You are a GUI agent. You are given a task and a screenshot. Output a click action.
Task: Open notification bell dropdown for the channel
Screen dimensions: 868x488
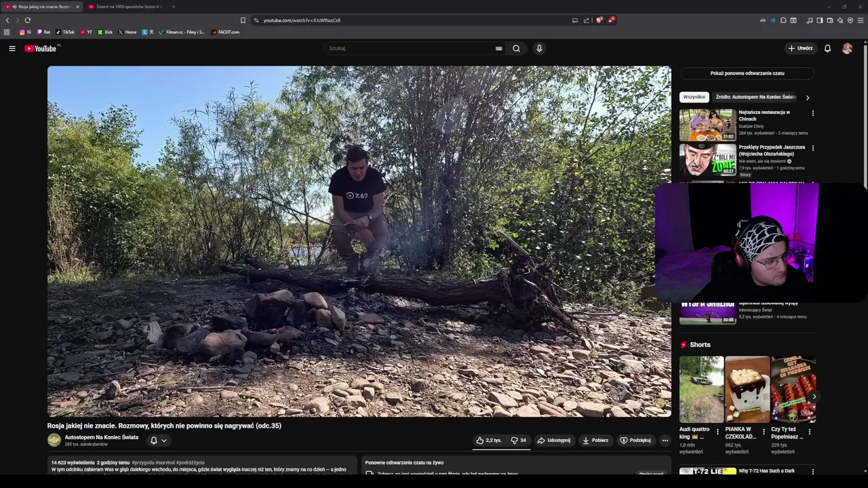pyautogui.click(x=158, y=440)
